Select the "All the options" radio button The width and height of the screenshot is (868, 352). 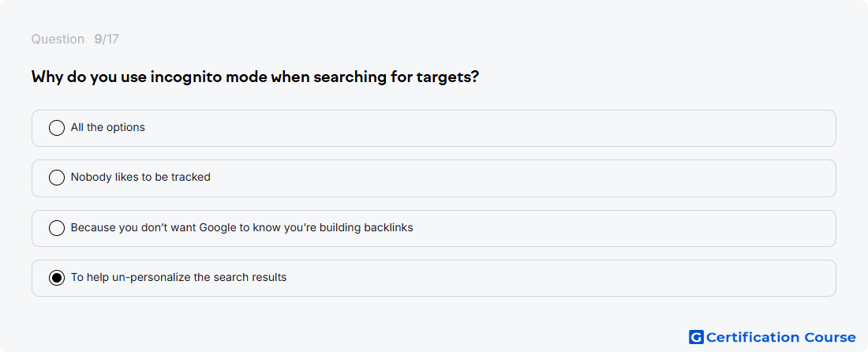click(x=57, y=128)
